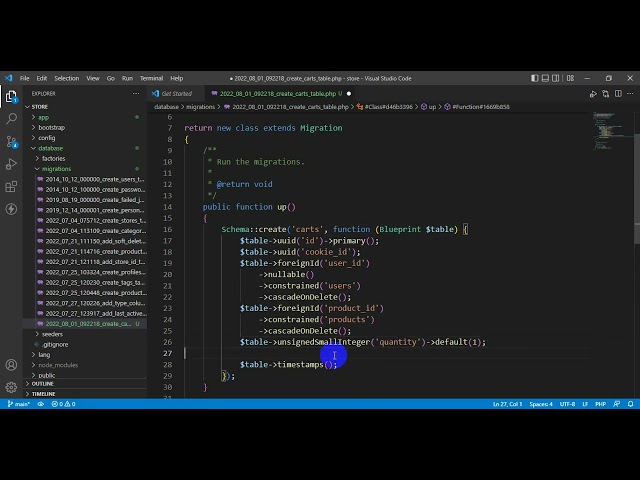
Task: Open 2014_10_12_000000_create_users migration file
Action: 95,179
